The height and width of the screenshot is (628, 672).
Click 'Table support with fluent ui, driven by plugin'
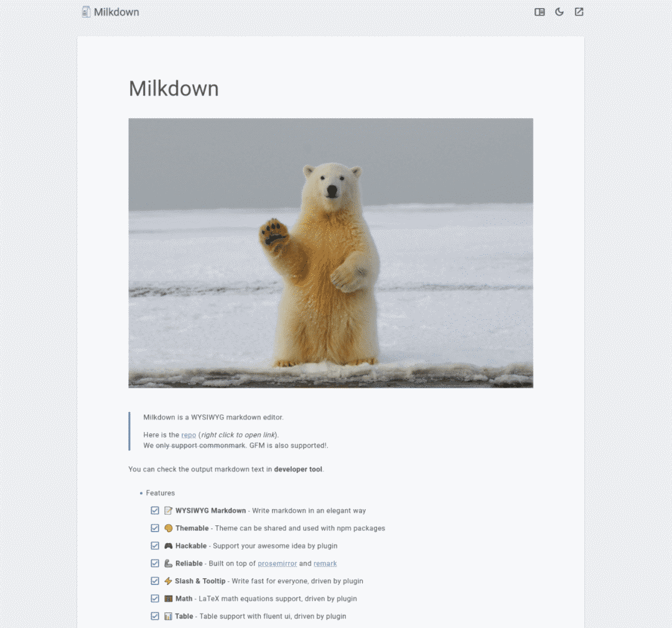(x=273, y=616)
